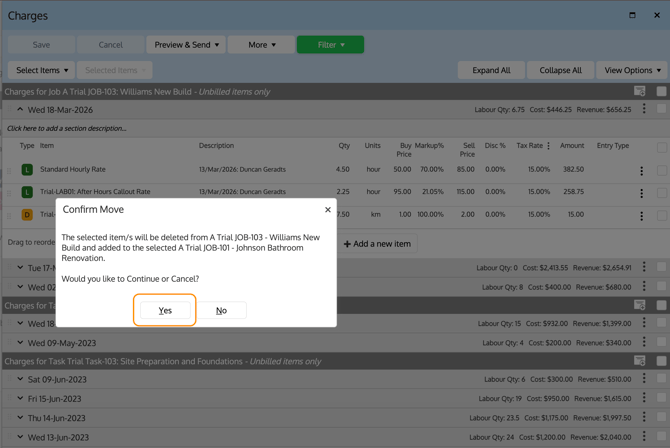Decline the move by clicking No
670x448 pixels.
221,310
